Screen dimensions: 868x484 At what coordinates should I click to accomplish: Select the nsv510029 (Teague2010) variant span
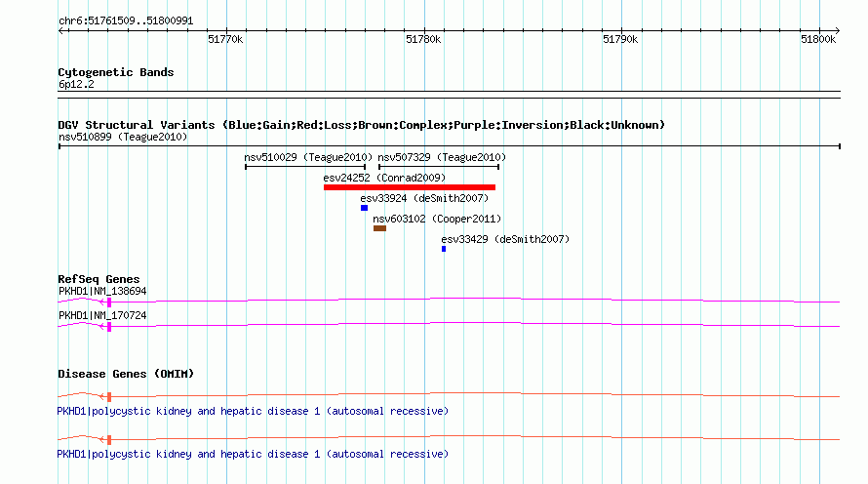(305, 166)
